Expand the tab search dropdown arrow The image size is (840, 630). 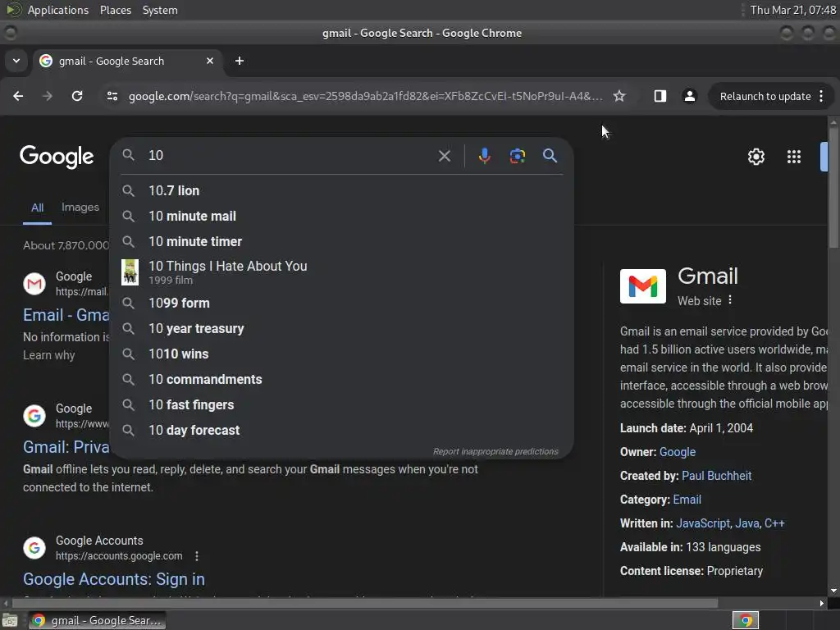click(16, 61)
